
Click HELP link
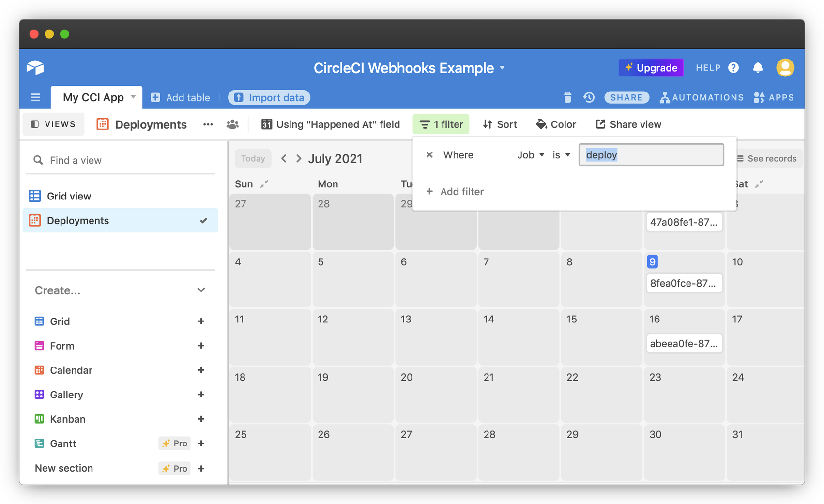(708, 68)
